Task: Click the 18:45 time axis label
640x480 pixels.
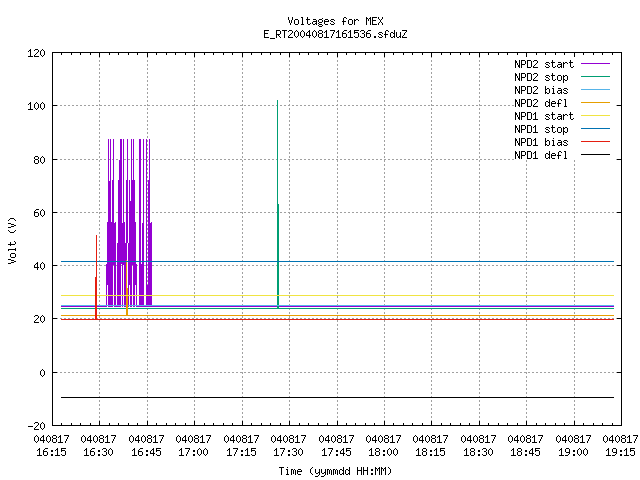Action: click(x=525, y=452)
